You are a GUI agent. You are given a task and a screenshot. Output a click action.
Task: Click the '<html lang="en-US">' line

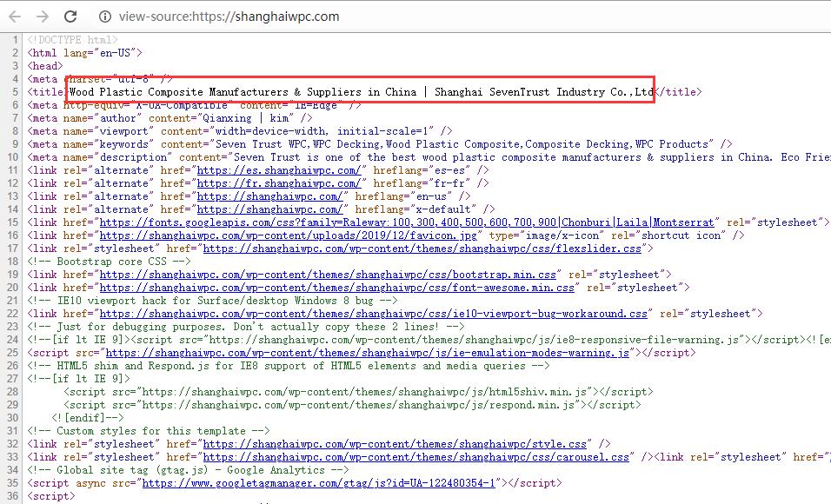85,53
